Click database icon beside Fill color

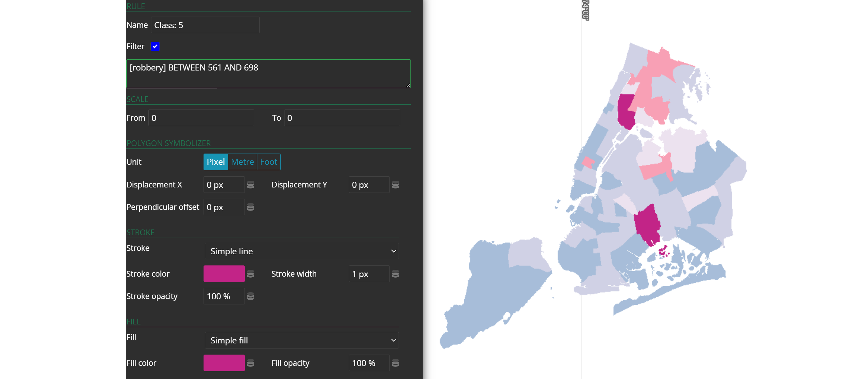click(251, 363)
